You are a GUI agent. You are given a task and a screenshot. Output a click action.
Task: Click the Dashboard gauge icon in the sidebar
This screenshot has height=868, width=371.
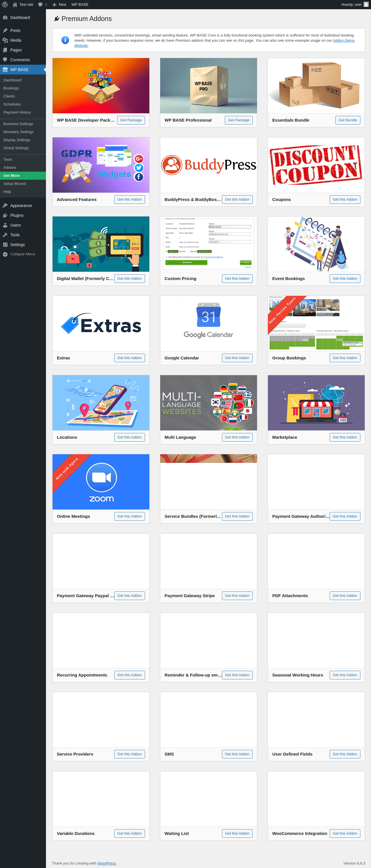(x=5, y=18)
